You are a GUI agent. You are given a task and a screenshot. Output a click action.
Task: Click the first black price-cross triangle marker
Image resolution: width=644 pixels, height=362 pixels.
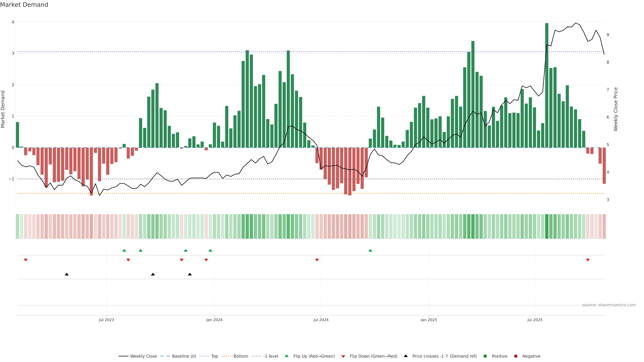67,274
